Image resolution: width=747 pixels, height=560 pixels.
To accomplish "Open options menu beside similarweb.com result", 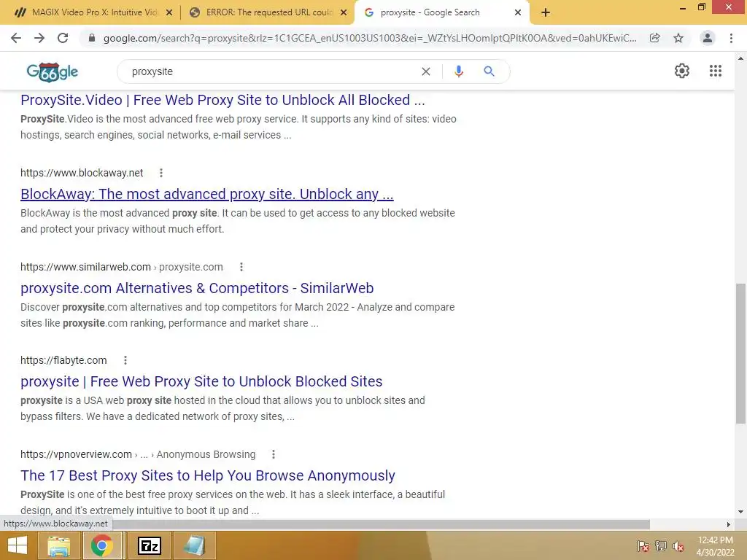I will tap(241, 267).
